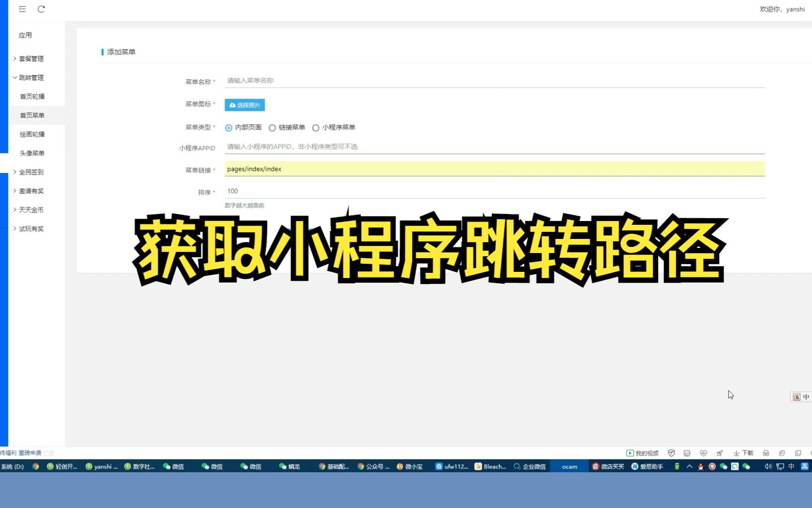Click the page refresh icon near top left

(41, 9)
